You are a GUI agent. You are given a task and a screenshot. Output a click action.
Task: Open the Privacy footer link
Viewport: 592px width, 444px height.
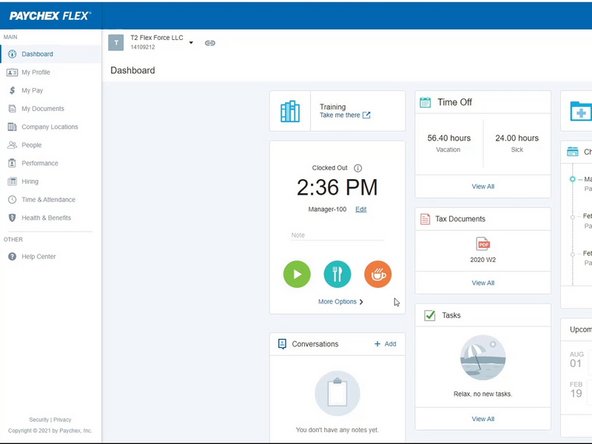click(62, 420)
